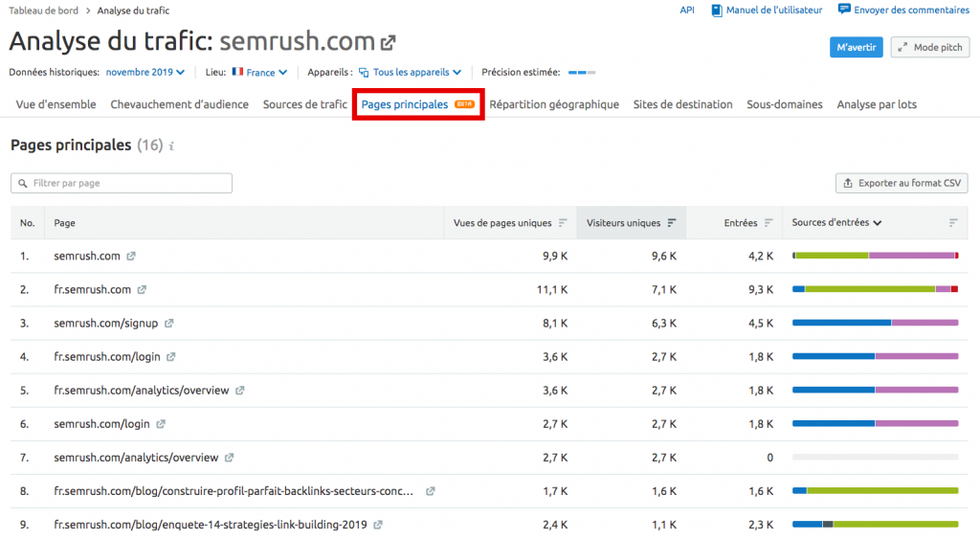
Task: Sort by Entrées column icon
Action: (768, 223)
